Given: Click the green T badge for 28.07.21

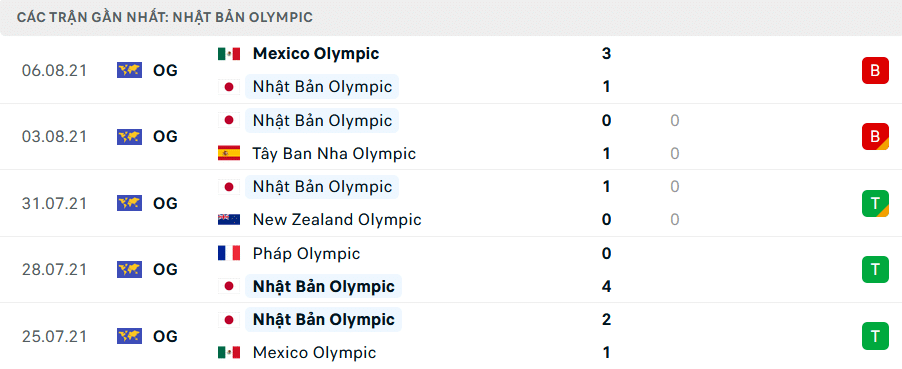Looking at the screenshot, I should coord(875,269).
